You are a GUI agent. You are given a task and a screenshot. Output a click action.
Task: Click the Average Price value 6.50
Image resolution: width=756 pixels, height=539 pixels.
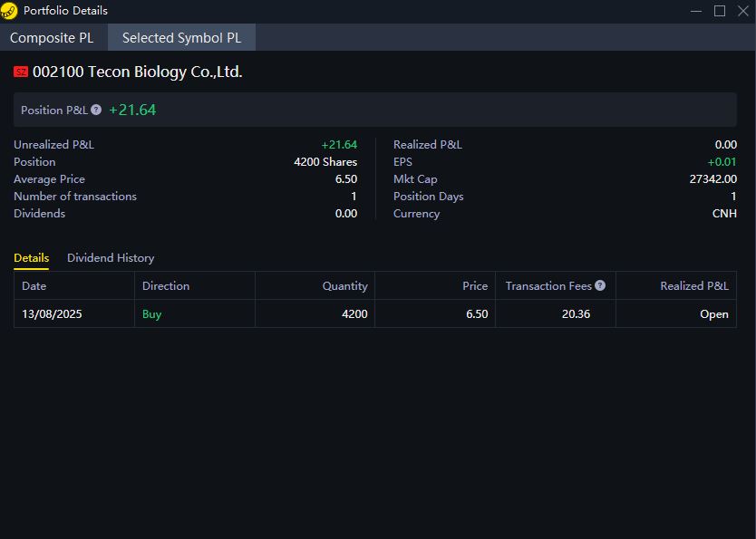click(346, 179)
